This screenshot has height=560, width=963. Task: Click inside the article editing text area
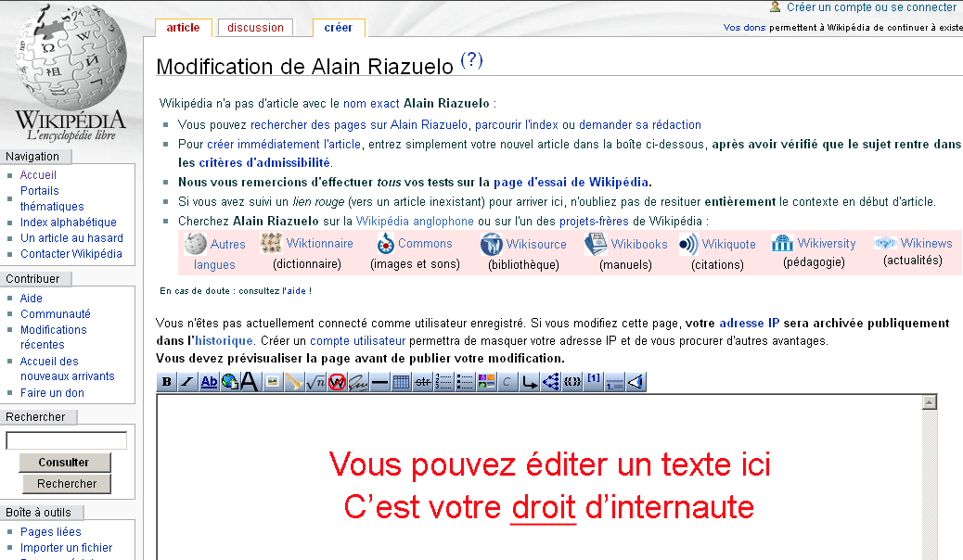coord(539,477)
